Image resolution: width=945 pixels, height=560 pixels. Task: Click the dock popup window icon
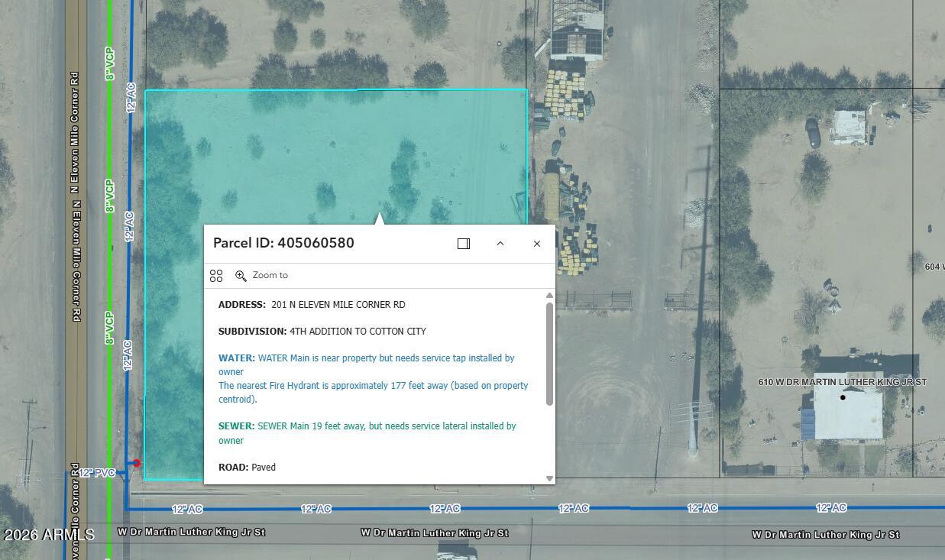tap(463, 243)
